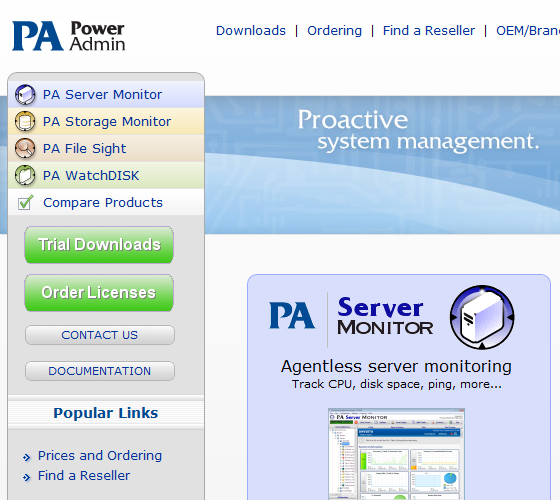Open Downloads in the top navigation

[251, 31]
